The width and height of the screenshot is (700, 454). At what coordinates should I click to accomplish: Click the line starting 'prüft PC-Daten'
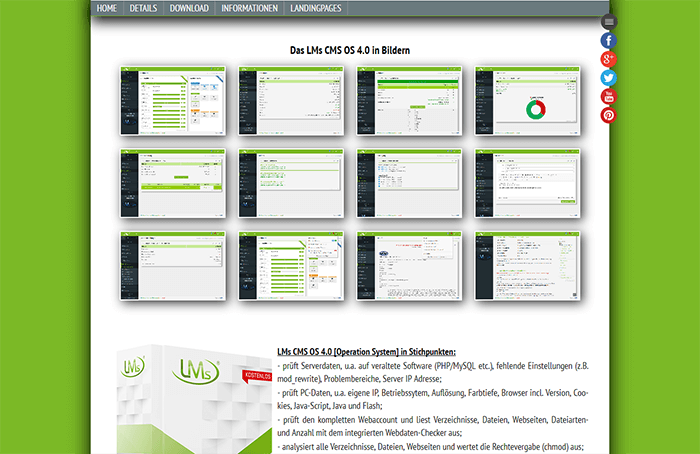(433, 399)
